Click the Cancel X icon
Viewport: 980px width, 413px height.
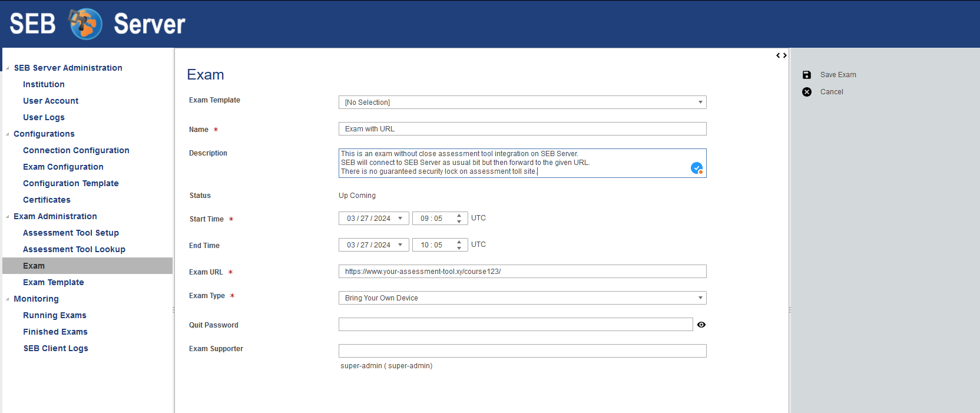(x=807, y=92)
